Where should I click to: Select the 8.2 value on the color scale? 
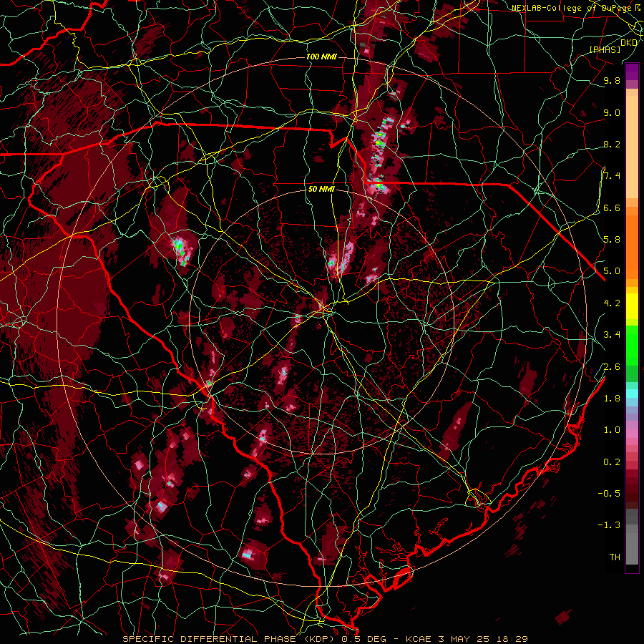pos(612,144)
